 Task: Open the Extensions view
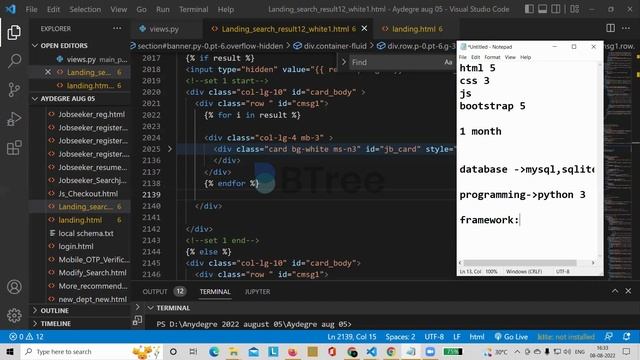tap(14, 148)
